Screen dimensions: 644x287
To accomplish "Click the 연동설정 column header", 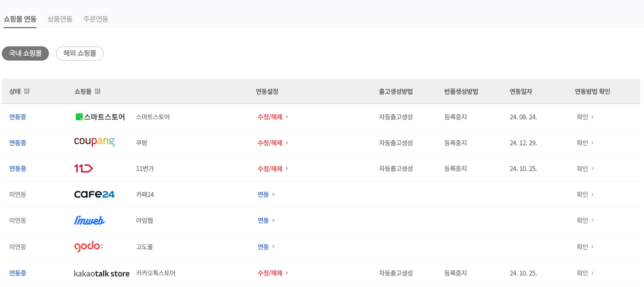I will click(x=267, y=91).
